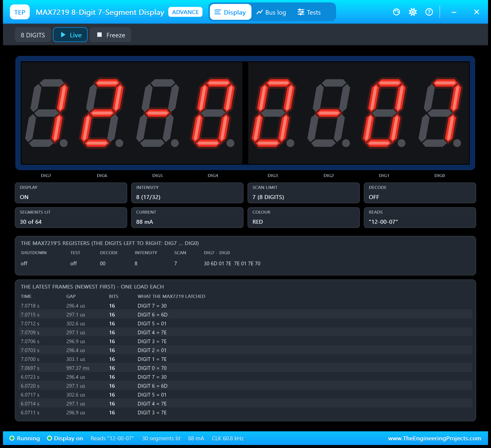Select the READS "12-00-07" card

coord(420,218)
